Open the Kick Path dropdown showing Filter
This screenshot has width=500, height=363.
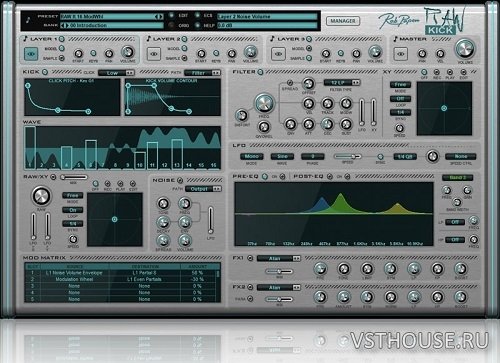202,73
